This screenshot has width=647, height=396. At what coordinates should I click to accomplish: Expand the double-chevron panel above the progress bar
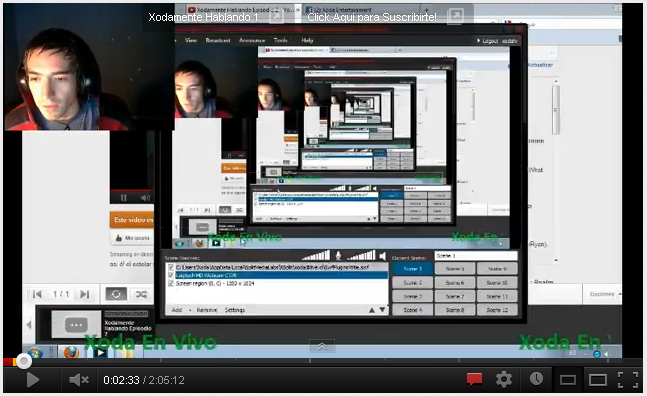[322, 346]
